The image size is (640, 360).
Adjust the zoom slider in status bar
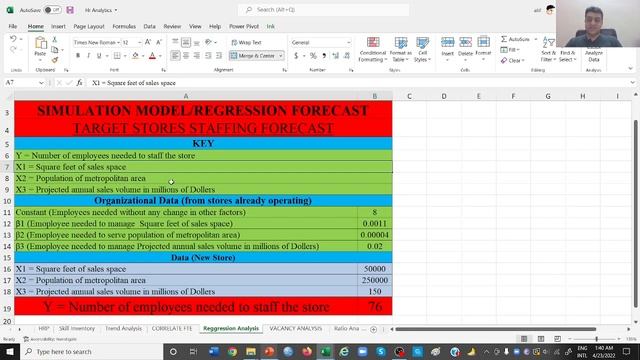point(596,339)
